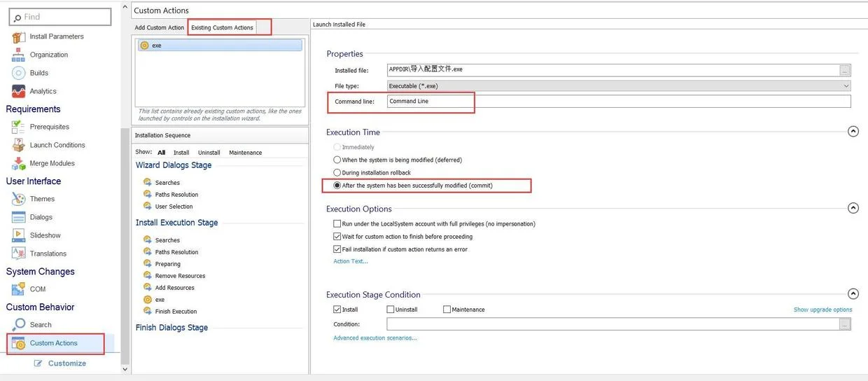Open the Condition editor button
This screenshot has width=868, height=381.
[845, 324]
